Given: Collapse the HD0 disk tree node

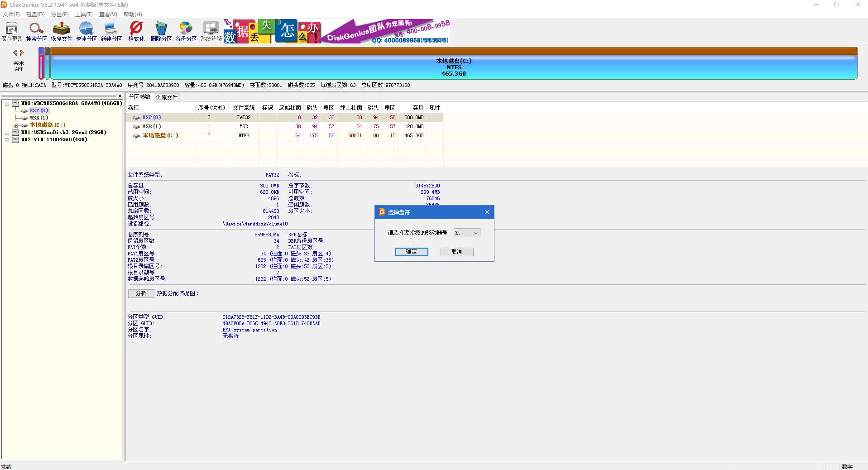Looking at the screenshot, I should 7,104.
